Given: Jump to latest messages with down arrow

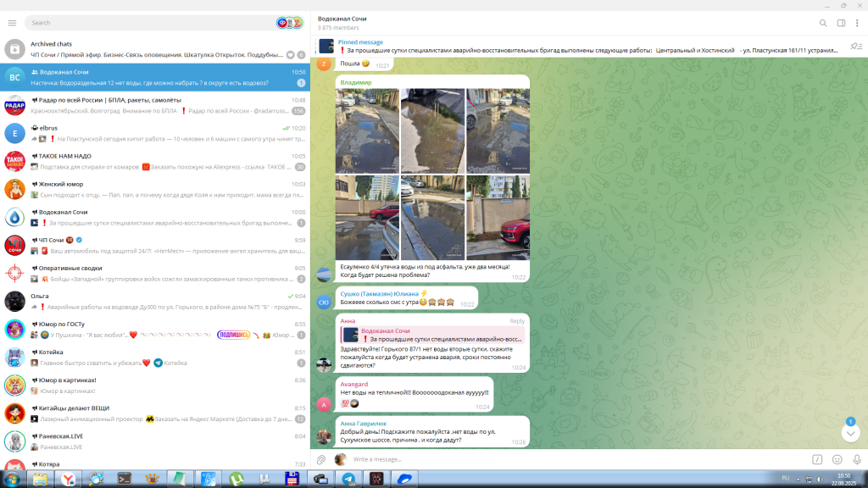Looking at the screenshot, I should point(850,432).
